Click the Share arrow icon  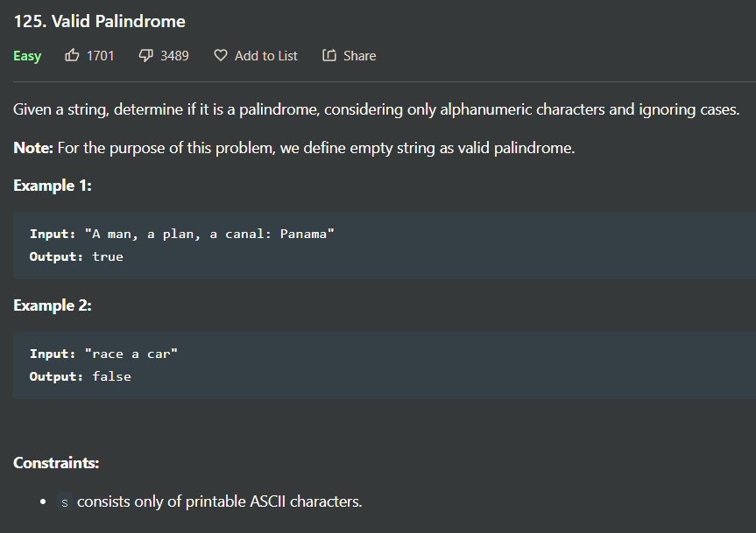pos(329,55)
